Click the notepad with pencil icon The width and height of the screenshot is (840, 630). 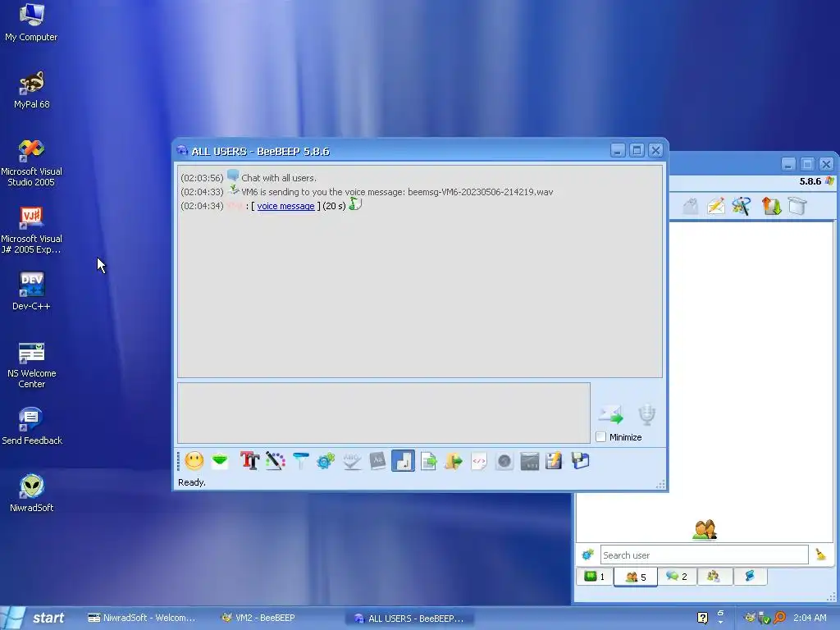coord(554,461)
